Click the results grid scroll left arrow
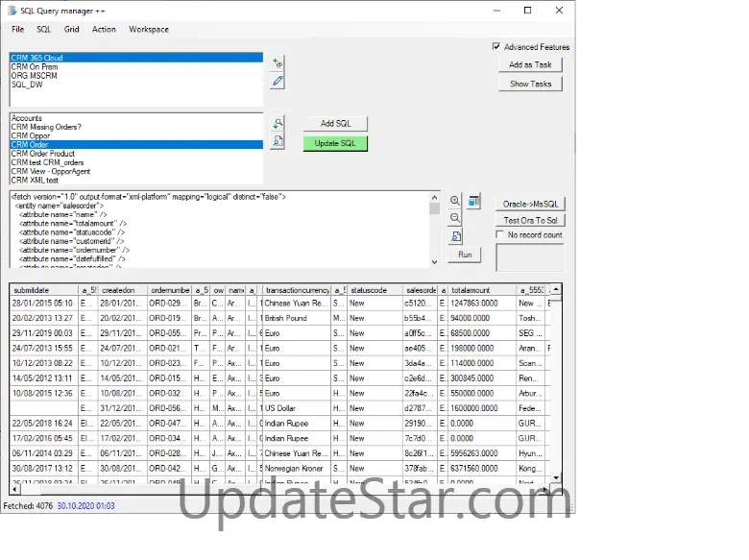The height and width of the screenshot is (560, 749). pos(14,489)
